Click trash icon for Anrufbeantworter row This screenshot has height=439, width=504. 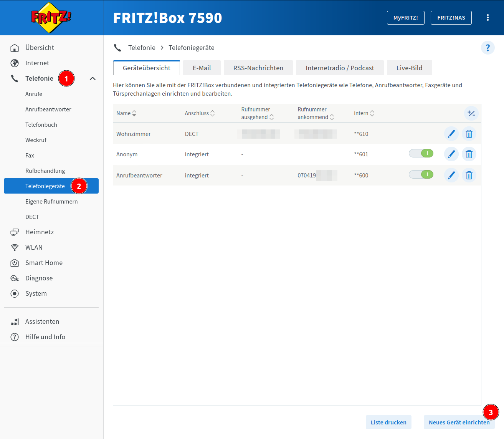(x=469, y=176)
